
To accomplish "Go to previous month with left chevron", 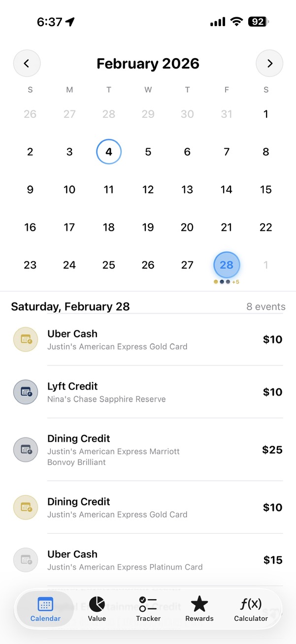I will (27, 63).
